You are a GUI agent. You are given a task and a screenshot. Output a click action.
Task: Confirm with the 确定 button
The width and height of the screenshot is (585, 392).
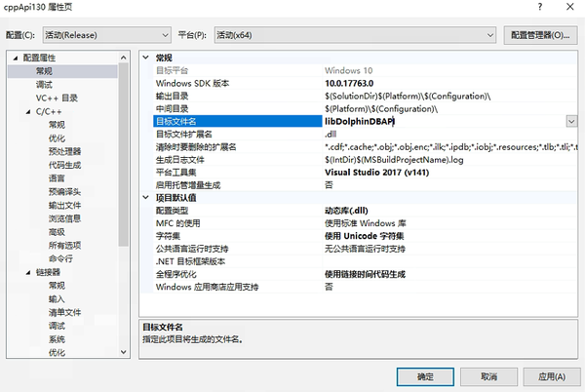pos(425,376)
